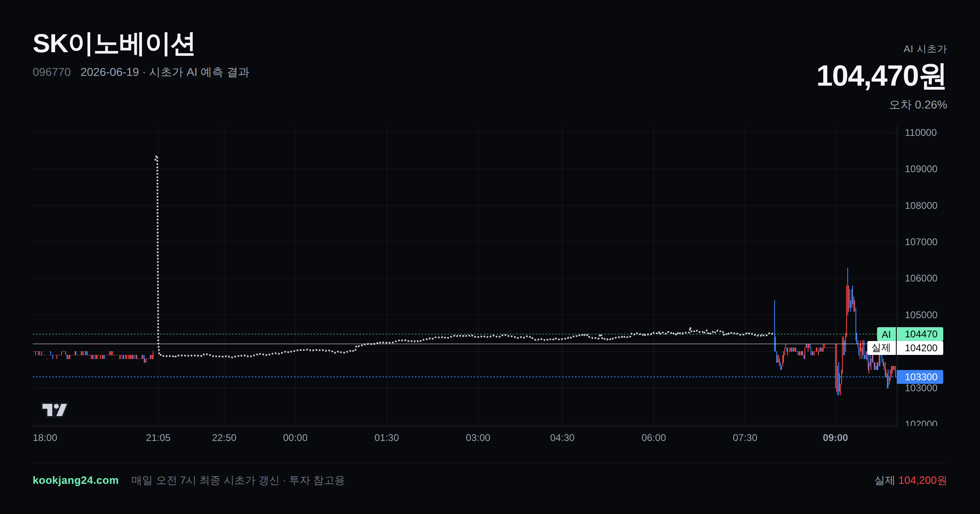Click the 110000 price axis label

click(921, 133)
